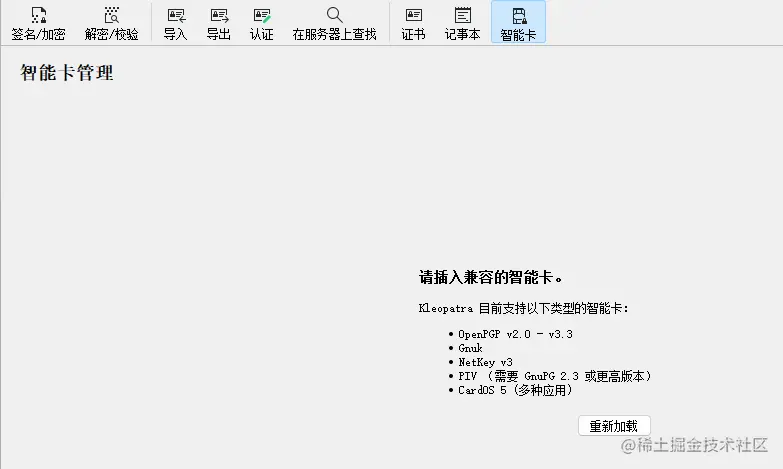The image size is (783, 469).
Task: Click the 重新加载 (Reload) button
Action: [614, 426]
